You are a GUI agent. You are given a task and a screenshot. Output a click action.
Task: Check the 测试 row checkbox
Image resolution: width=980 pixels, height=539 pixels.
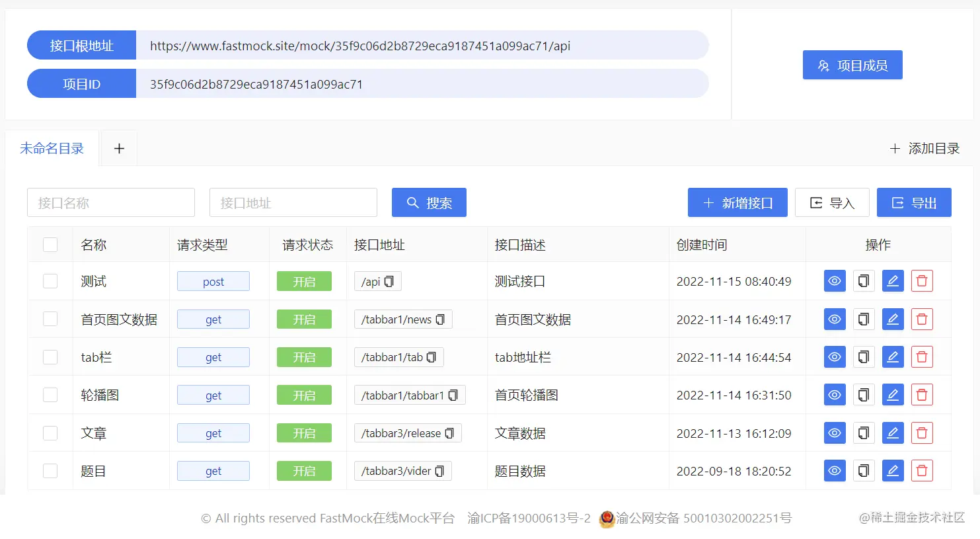coord(50,281)
